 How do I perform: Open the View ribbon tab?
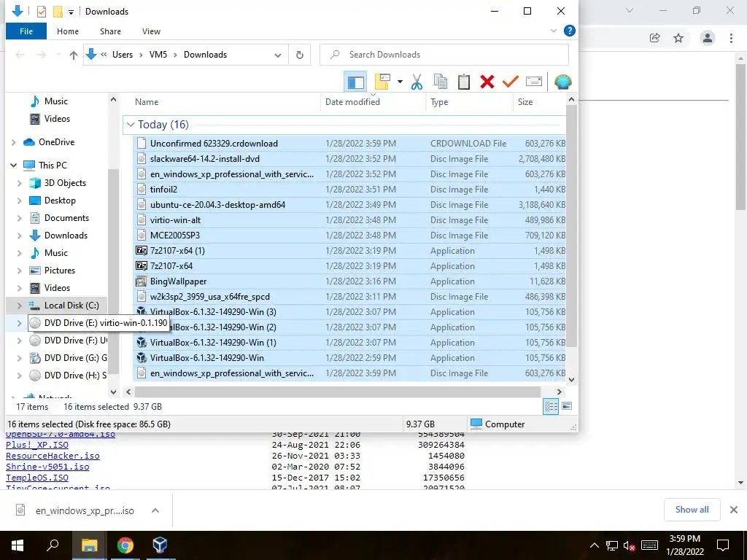(151, 31)
